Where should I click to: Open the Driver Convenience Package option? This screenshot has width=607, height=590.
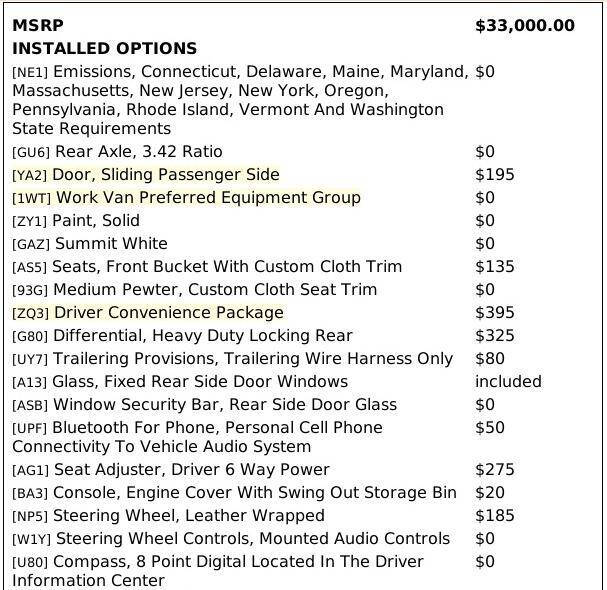coord(169,312)
